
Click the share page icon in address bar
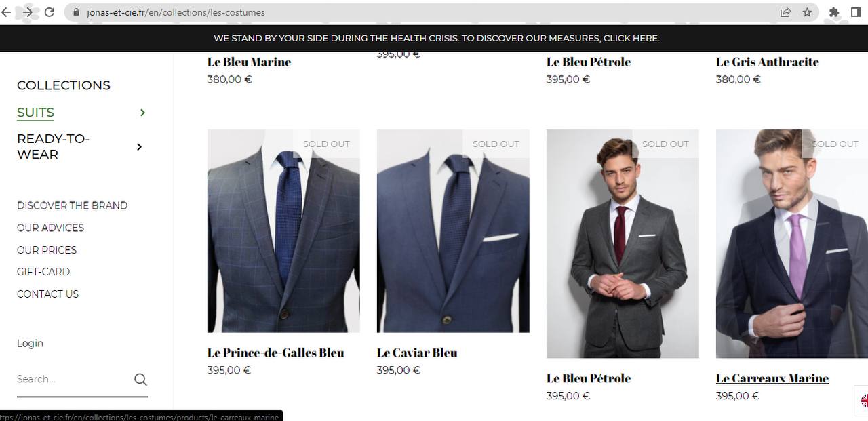(x=785, y=12)
